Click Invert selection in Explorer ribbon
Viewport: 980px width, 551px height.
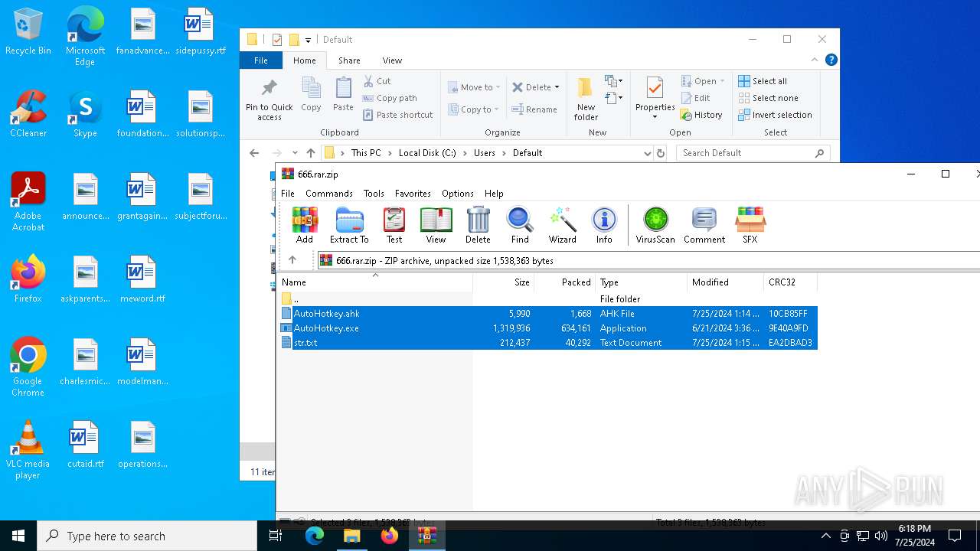[776, 115]
